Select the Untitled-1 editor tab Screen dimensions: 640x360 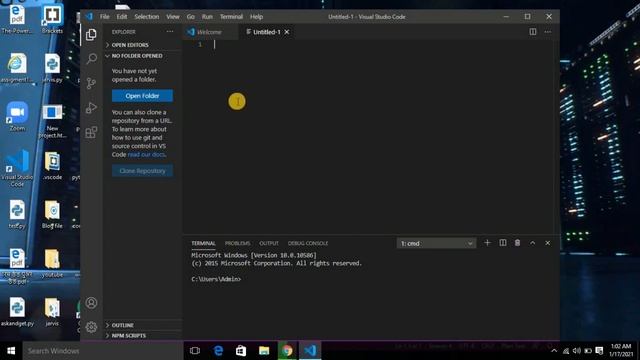click(266, 32)
